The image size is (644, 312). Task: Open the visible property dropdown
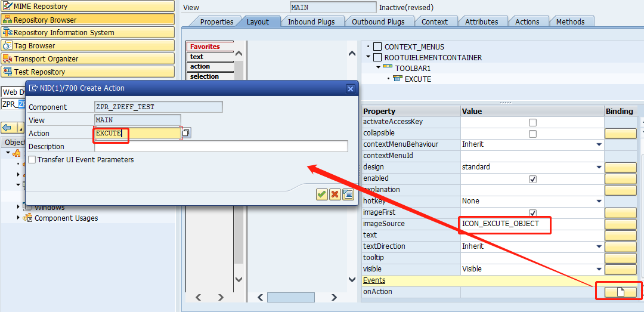click(x=599, y=269)
